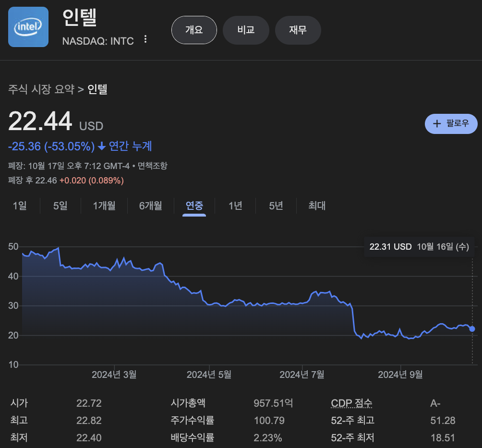This screenshot has width=482, height=448.
Task: Open the three-dot more options menu
Action: [145, 39]
